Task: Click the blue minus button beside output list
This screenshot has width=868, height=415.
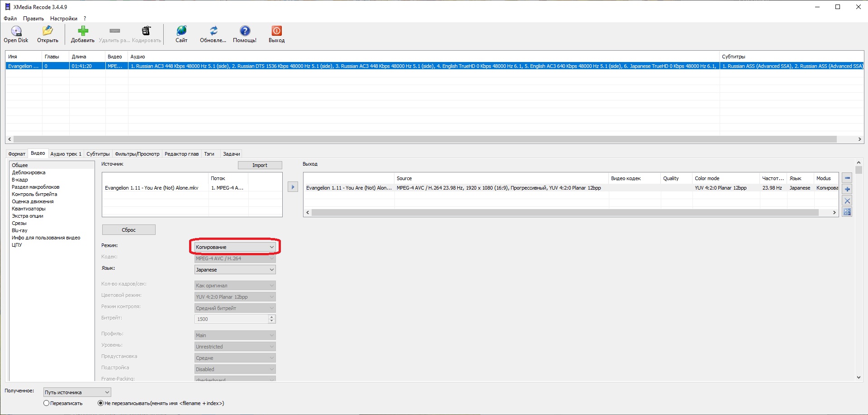Action: [847, 178]
